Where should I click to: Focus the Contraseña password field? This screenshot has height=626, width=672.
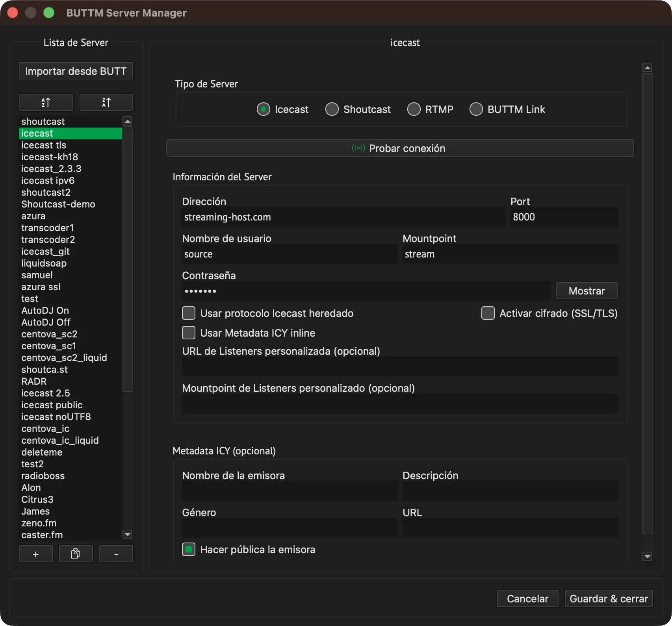pos(366,291)
